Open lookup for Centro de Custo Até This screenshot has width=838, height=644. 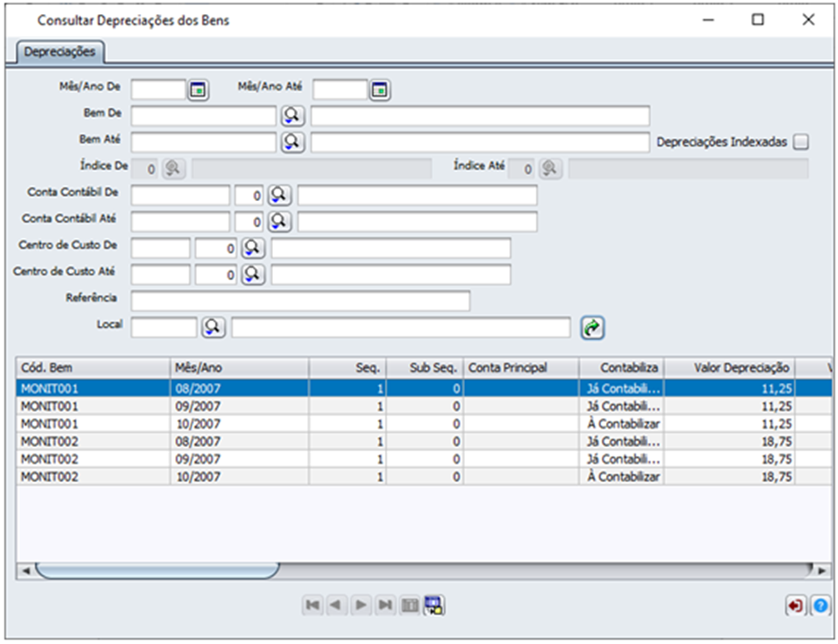[x=253, y=274]
